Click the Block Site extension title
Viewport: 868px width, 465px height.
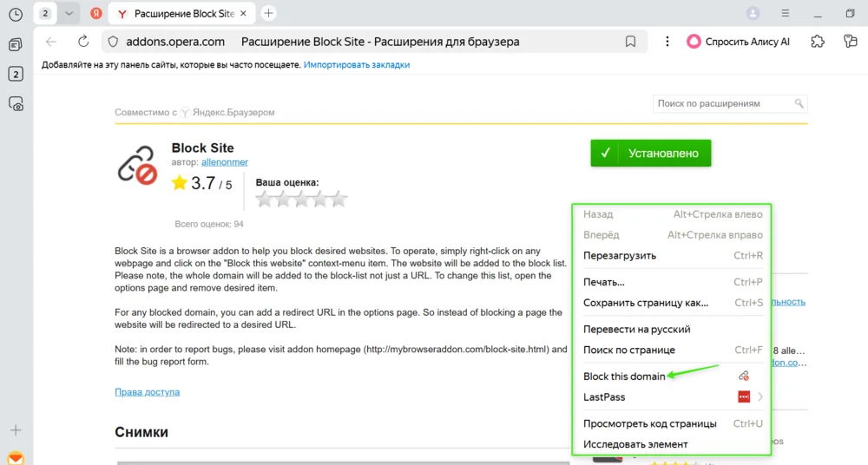pos(202,147)
